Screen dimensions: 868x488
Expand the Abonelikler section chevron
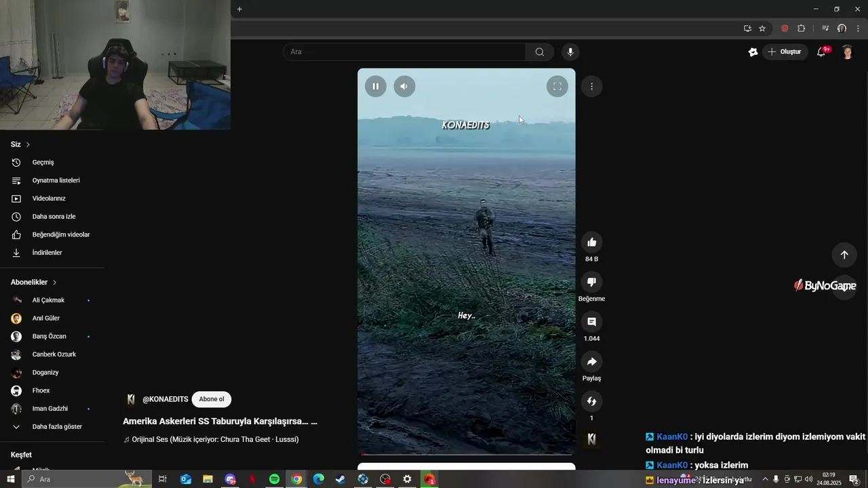click(55, 282)
